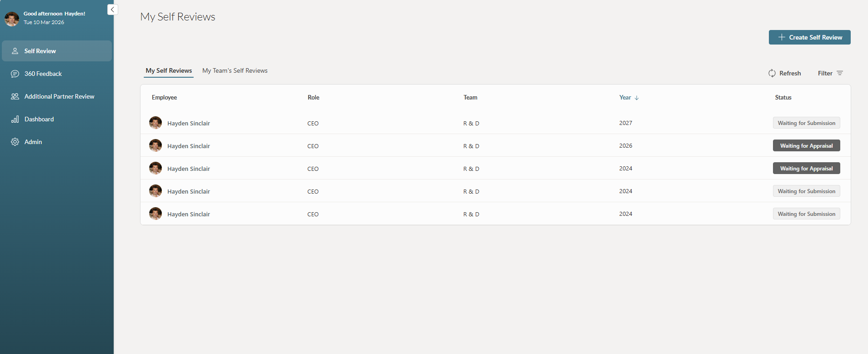The image size is (868, 354).
Task: Select the My Self Reviews tab
Action: [x=169, y=71]
